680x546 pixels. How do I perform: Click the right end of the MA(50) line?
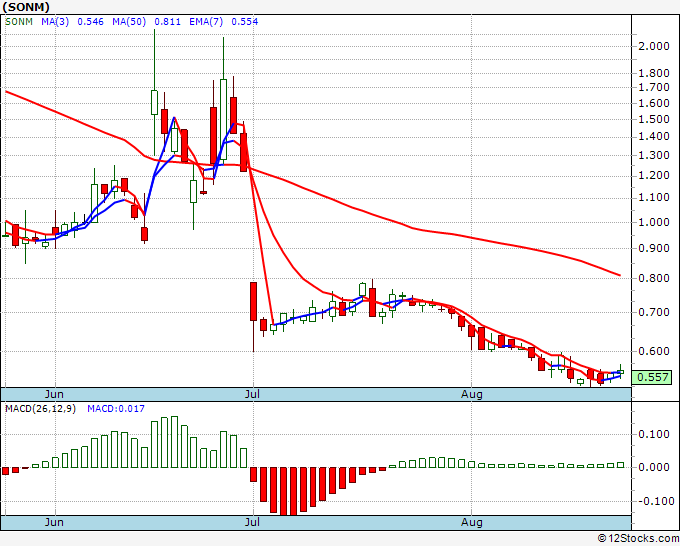pos(620,275)
